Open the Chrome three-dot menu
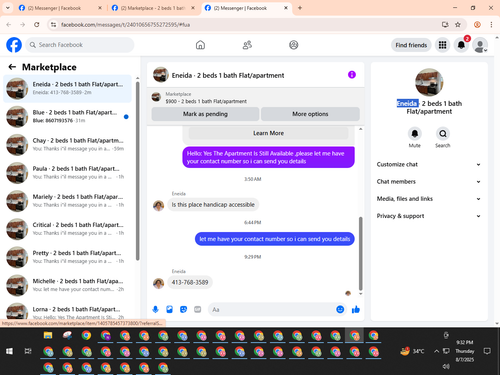Viewport: 500px width, 375px height. tap(491, 24)
